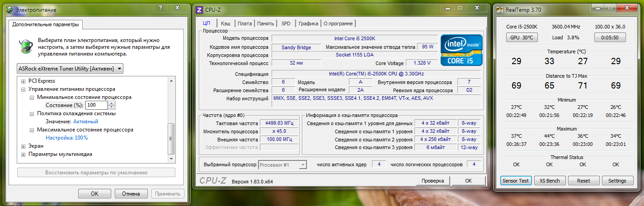Select the Дополнительные параметры tab
This screenshot has width=644, height=206.
45,24
